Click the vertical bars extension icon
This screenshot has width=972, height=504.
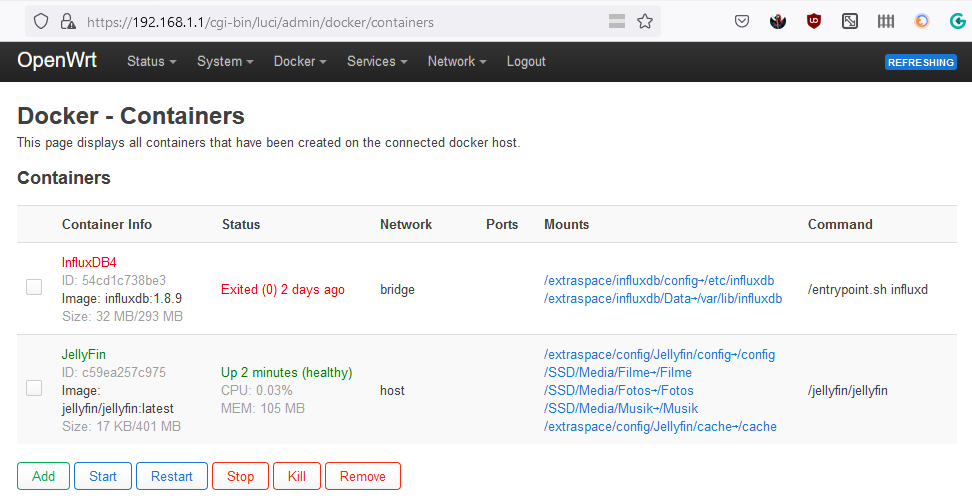pos(886,22)
